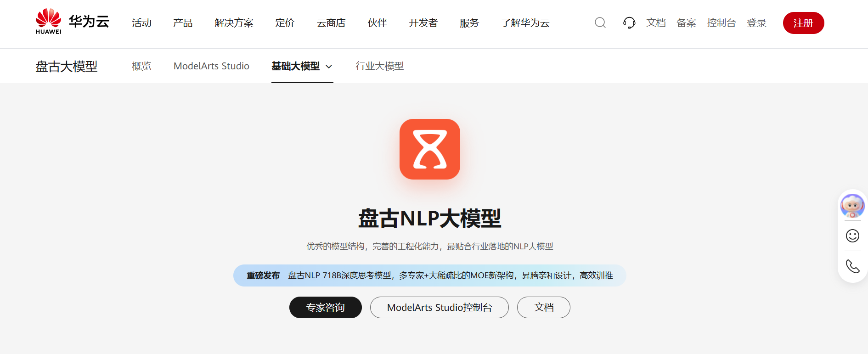Click the 文档 link in header
Screen dimensions: 868x354
656,23
